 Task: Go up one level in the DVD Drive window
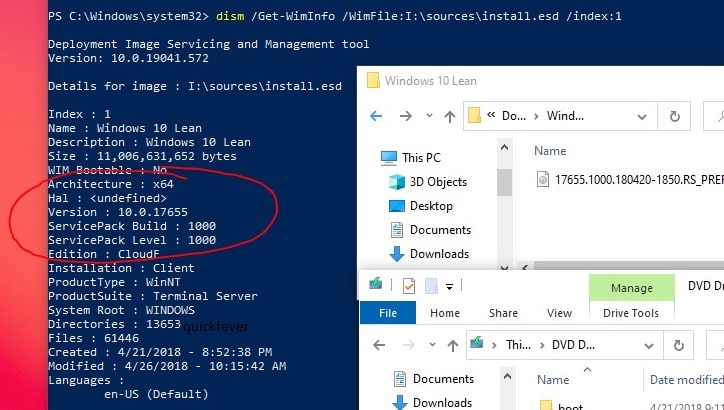(452, 345)
